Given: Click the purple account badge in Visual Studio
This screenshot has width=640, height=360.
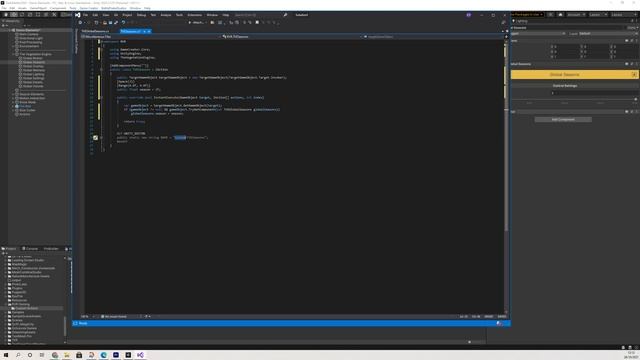Looking at the screenshot, I should pyautogui.click(x=469, y=15).
